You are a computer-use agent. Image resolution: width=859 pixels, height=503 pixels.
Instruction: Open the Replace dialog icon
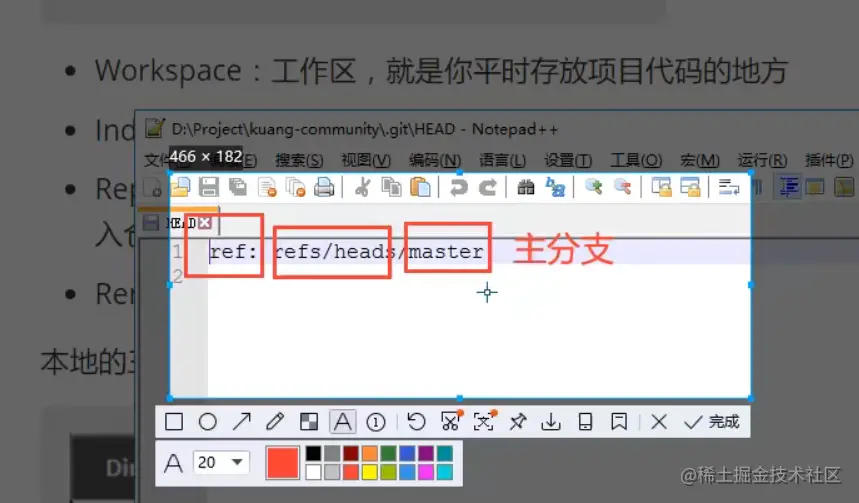[x=555, y=187]
